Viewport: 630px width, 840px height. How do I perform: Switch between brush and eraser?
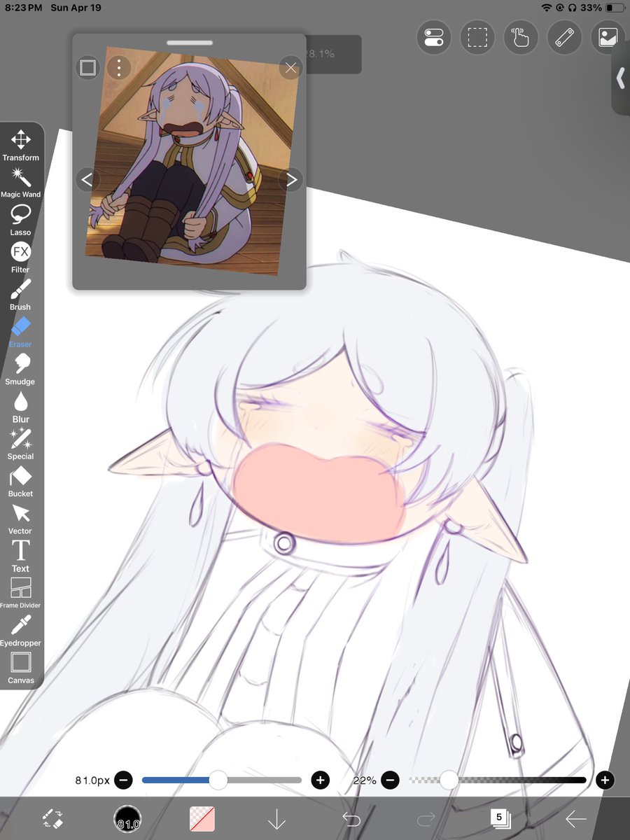coord(53,818)
